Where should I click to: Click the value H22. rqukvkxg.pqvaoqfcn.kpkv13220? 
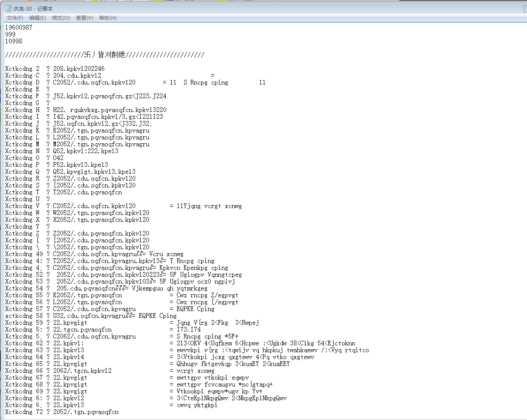110,110
